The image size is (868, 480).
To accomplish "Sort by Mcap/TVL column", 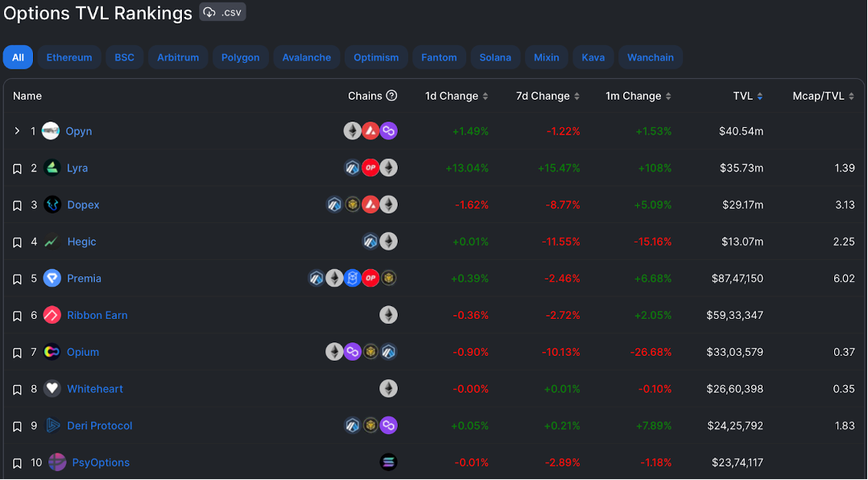I will point(823,96).
